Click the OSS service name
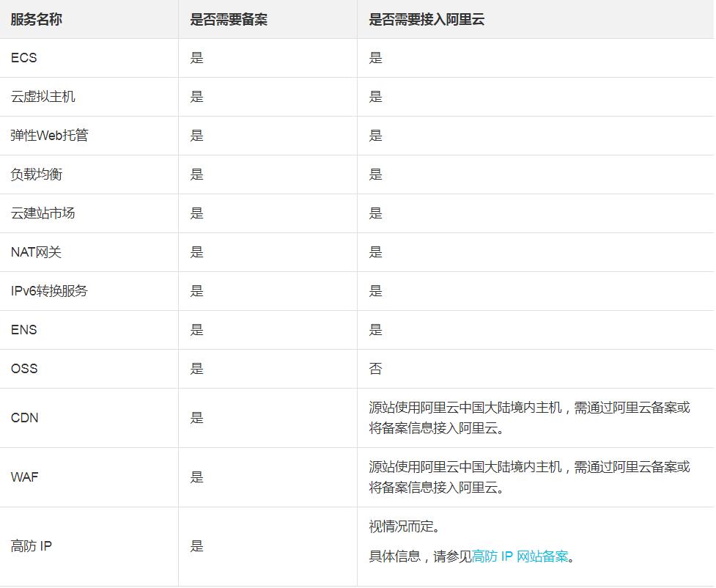Screen dimensions: 716x588 tap(23, 368)
